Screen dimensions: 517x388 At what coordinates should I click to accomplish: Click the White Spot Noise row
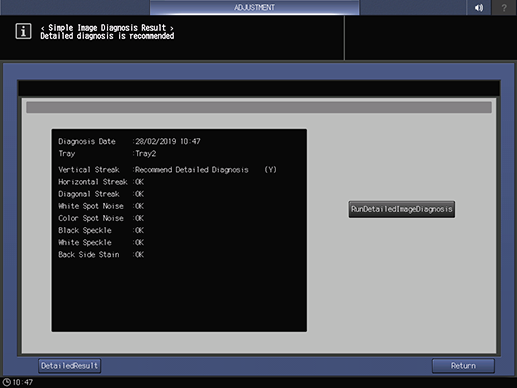[101, 206]
